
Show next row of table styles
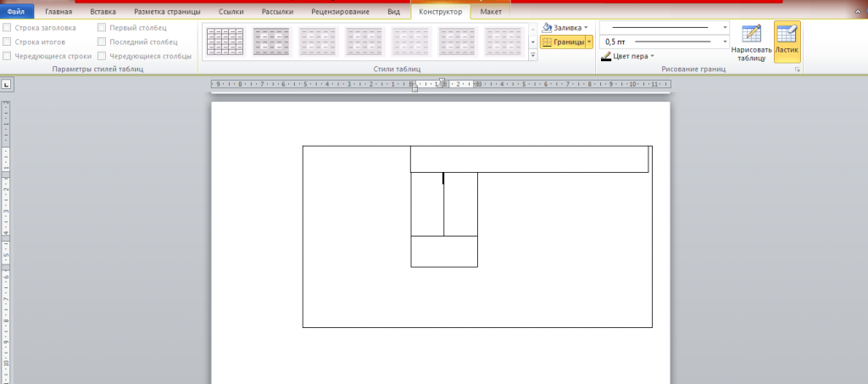(533, 42)
